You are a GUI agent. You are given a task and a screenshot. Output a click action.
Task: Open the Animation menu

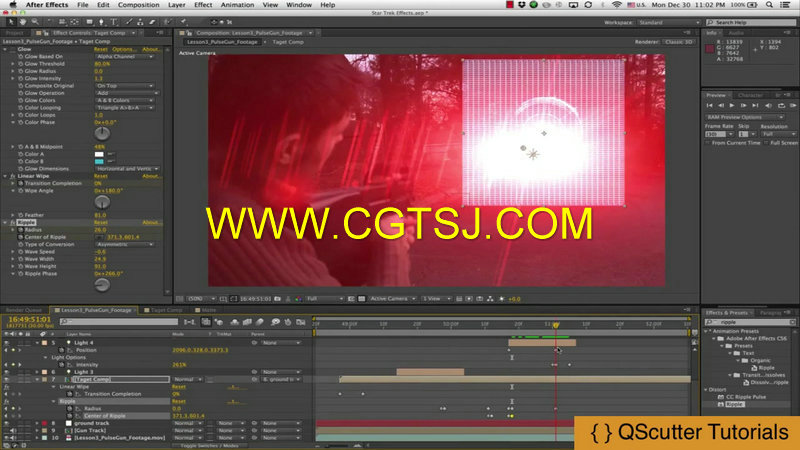click(x=237, y=5)
